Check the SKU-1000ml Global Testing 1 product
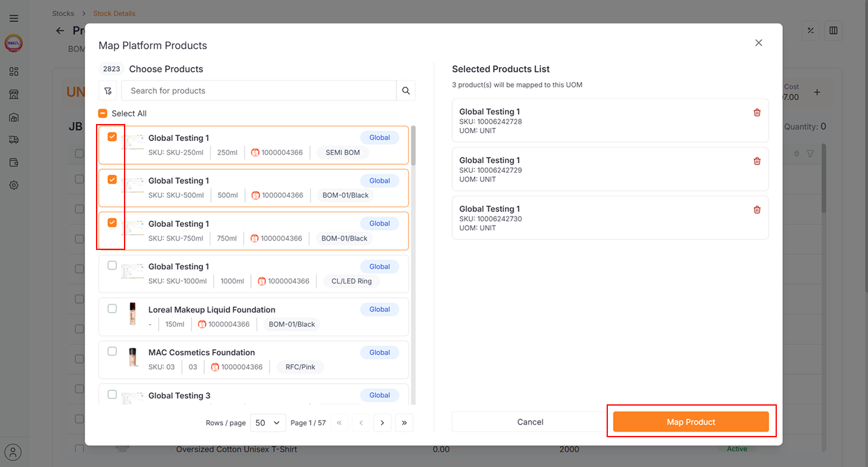Screen dimensions: 868x467 [112, 265]
